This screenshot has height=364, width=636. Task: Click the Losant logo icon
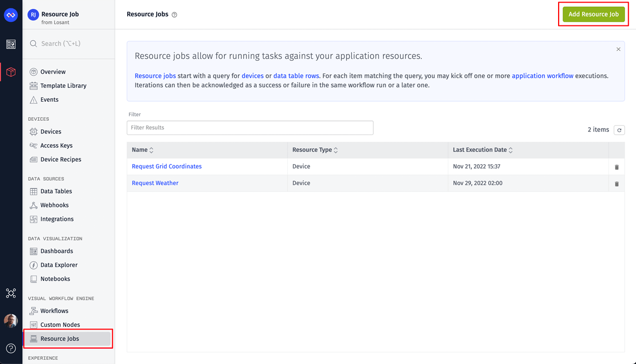point(11,15)
